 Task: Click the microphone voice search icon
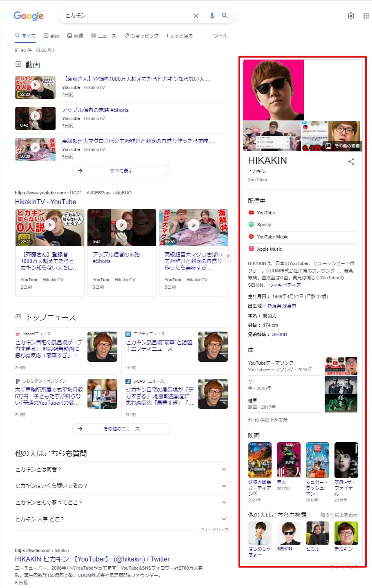click(212, 16)
